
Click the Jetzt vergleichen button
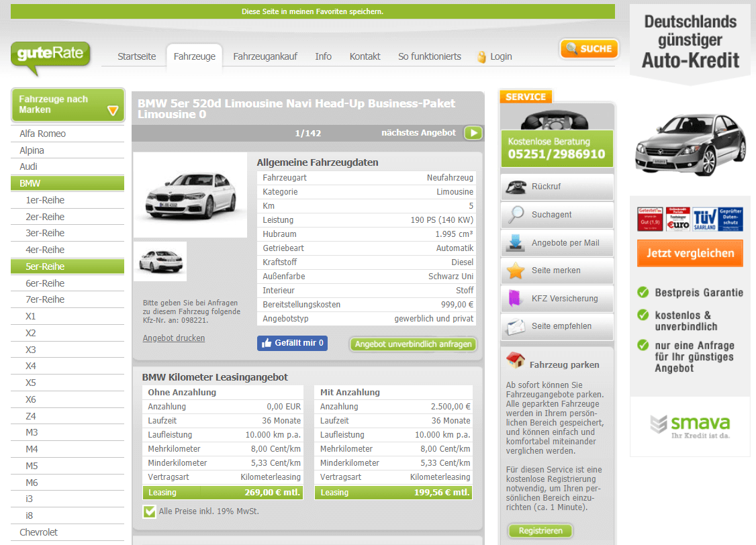click(x=690, y=253)
